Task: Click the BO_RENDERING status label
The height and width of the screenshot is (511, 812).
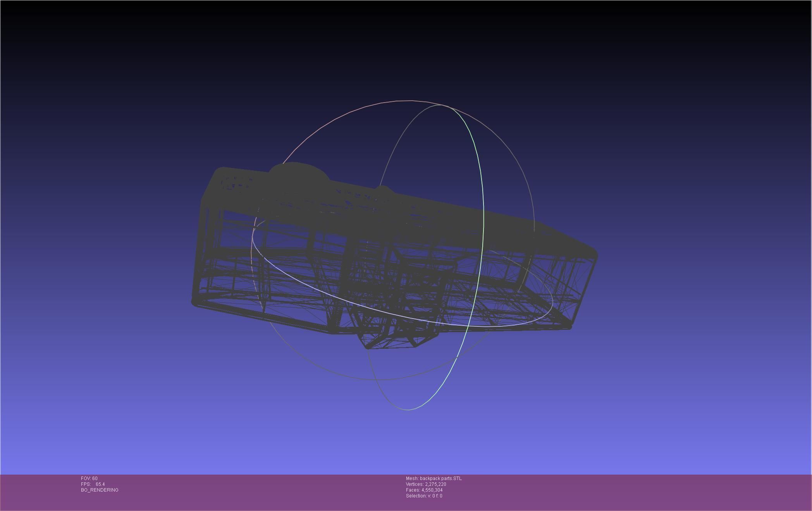Action: coord(100,490)
